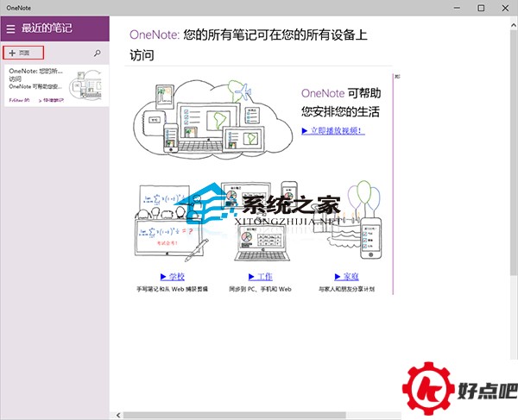Viewport: 518px width, 420px height.
Task: Click the text OneNote 可帮助您安排您的生活
Action: (341, 103)
